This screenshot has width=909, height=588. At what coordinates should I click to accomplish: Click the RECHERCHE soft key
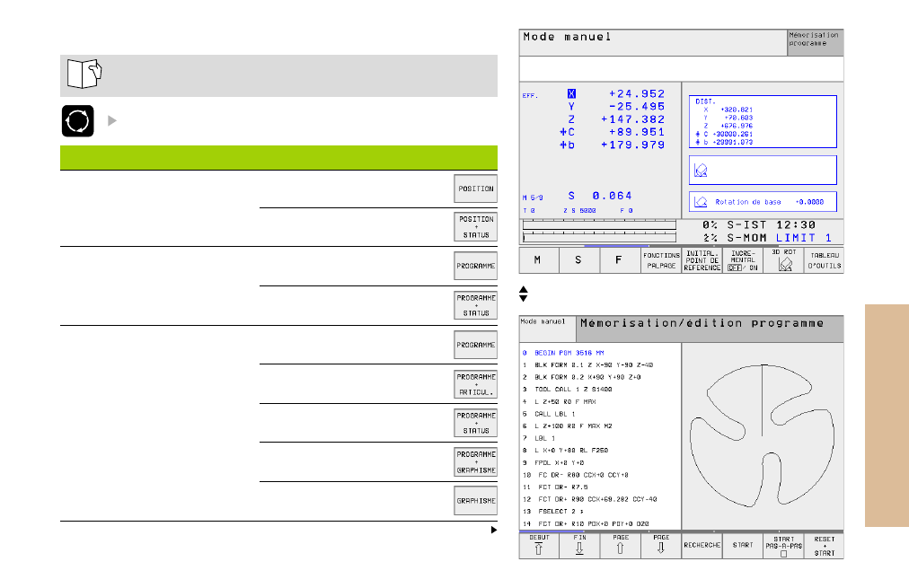[702, 546]
